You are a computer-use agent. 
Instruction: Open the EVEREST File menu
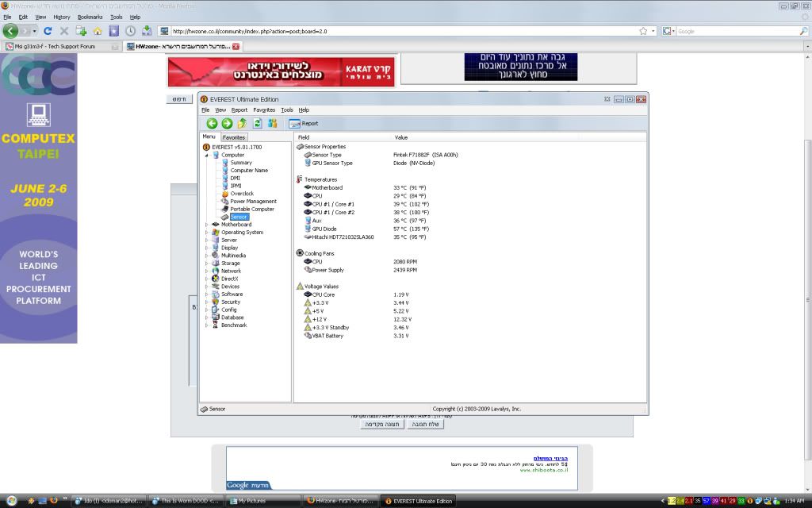[205, 110]
